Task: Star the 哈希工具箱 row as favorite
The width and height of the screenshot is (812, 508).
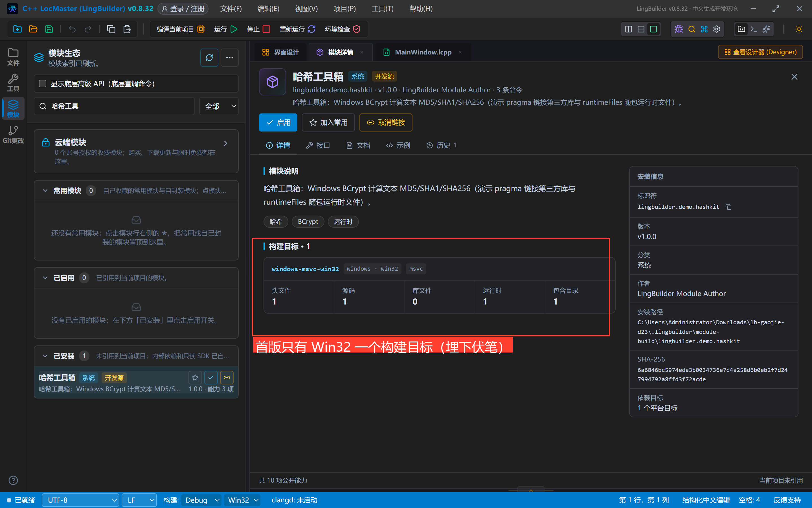Action: coord(195,378)
